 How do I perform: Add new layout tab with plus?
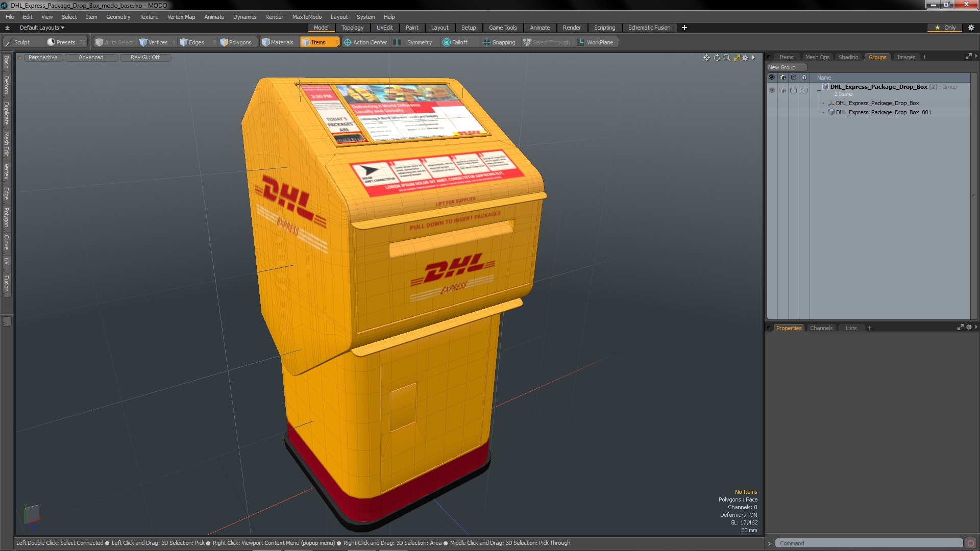click(x=684, y=28)
